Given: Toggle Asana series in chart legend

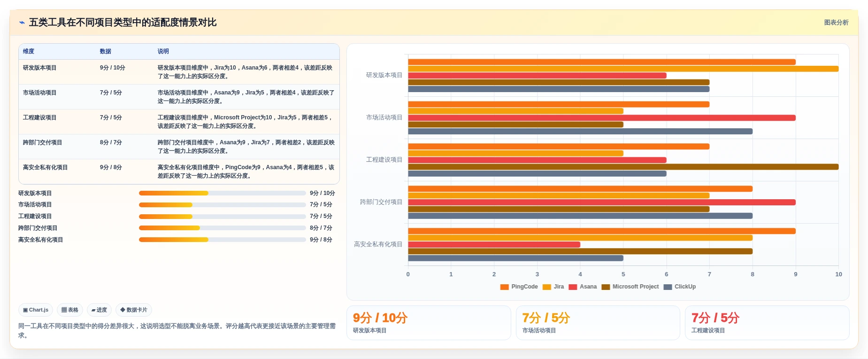Looking at the screenshot, I should coord(583,287).
